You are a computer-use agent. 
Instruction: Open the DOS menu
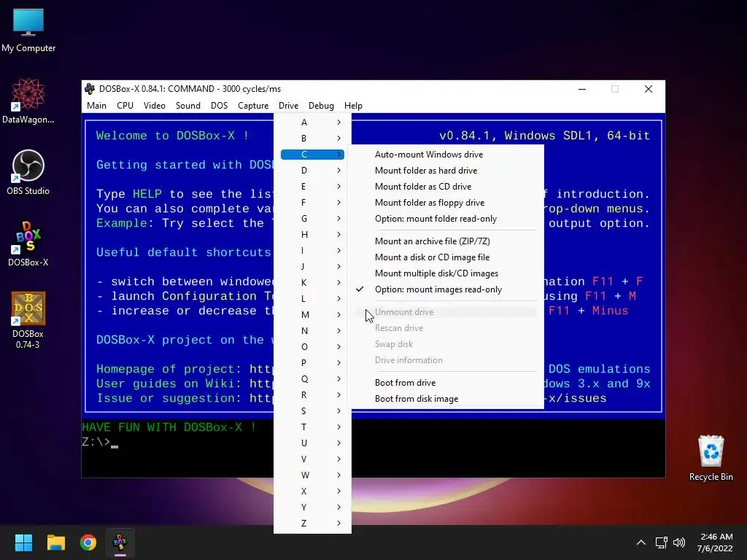tap(219, 106)
